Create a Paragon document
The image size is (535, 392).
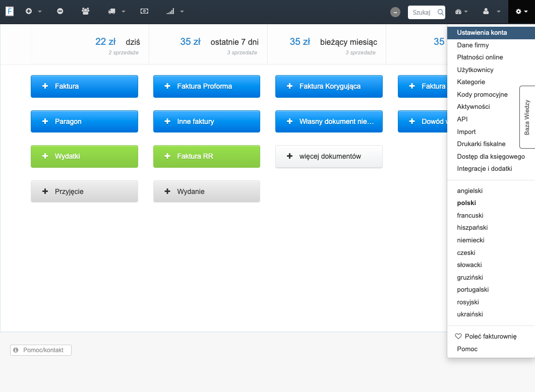tap(84, 121)
